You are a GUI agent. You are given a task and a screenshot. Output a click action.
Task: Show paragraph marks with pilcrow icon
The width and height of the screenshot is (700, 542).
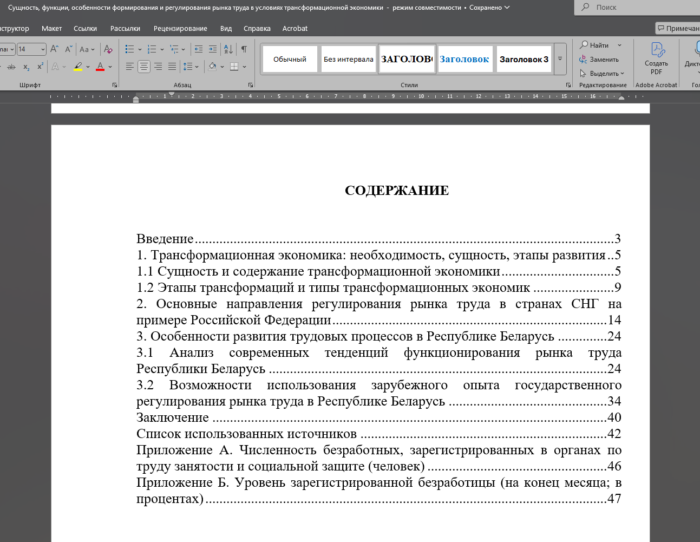(x=244, y=49)
